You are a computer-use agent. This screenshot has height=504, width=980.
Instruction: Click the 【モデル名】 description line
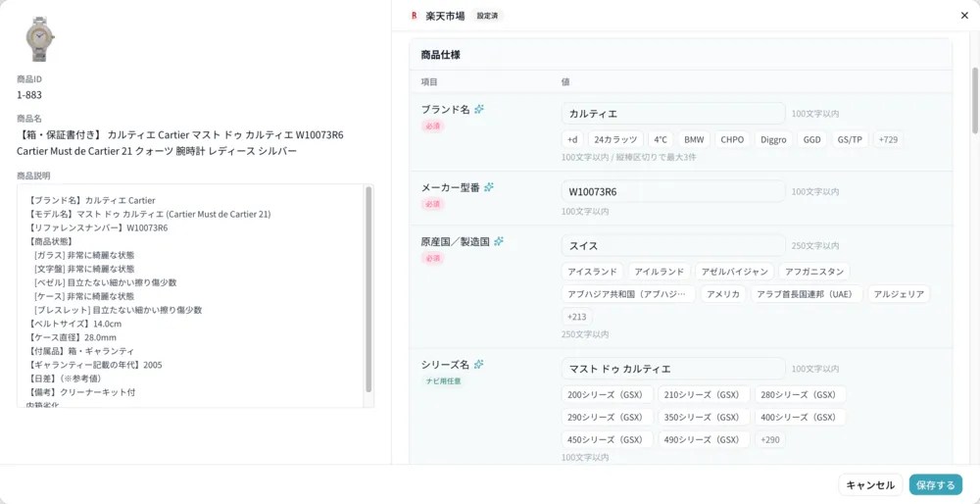click(x=149, y=214)
